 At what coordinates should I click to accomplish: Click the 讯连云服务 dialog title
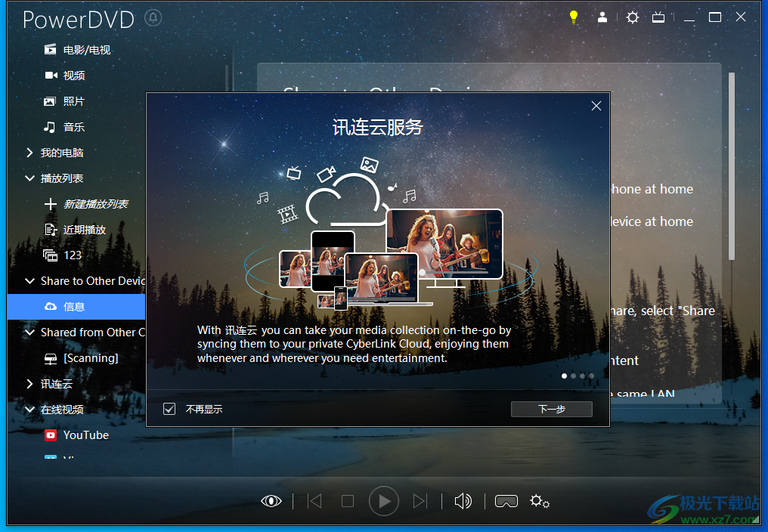click(x=378, y=128)
